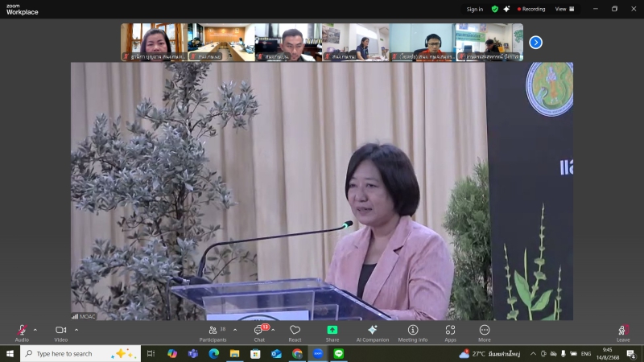Expand the arrow beside Chat

(273, 330)
